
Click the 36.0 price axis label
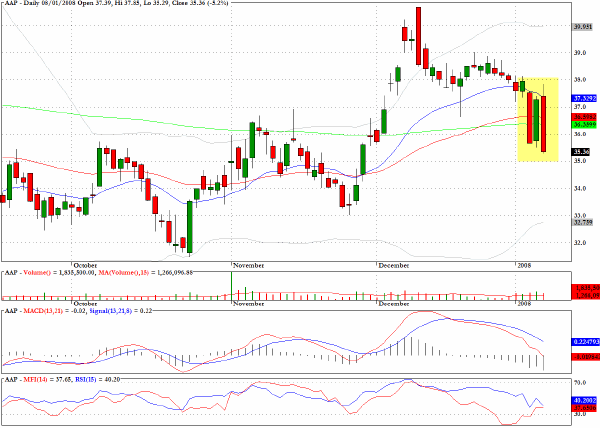[x=579, y=134]
